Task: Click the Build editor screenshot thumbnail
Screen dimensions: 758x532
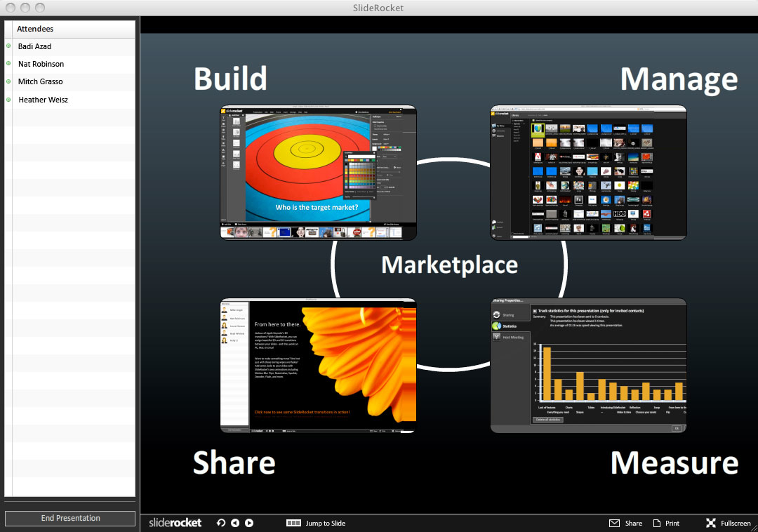Action: (318, 172)
